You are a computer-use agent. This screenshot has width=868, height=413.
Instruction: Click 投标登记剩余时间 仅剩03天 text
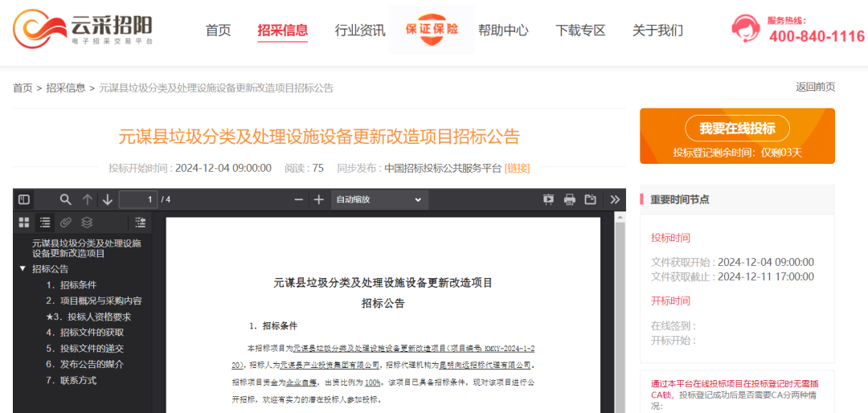(x=737, y=152)
